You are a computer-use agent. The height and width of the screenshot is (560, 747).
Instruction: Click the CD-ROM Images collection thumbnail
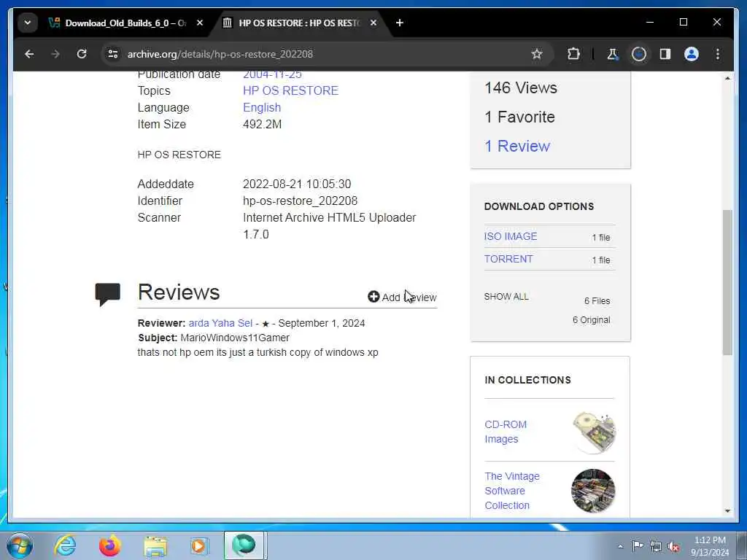click(x=594, y=432)
